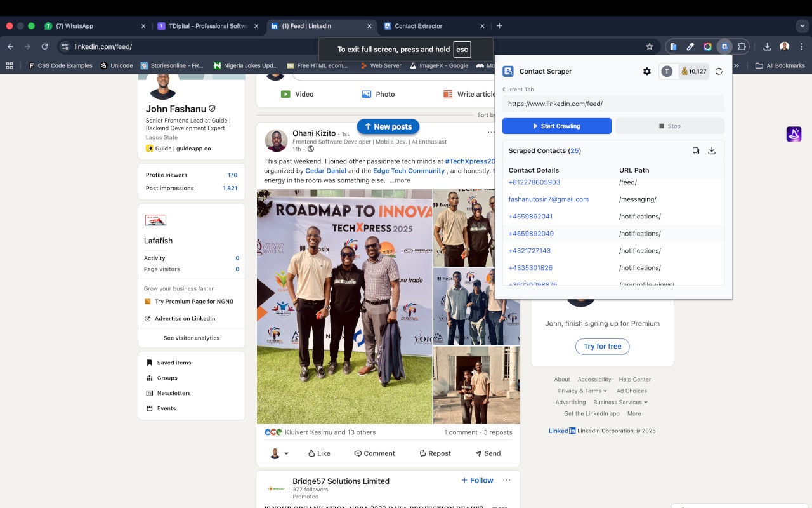The width and height of the screenshot is (812, 508).
Task: Reload the LinkedIn page
Action: pyautogui.click(x=44, y=46)
